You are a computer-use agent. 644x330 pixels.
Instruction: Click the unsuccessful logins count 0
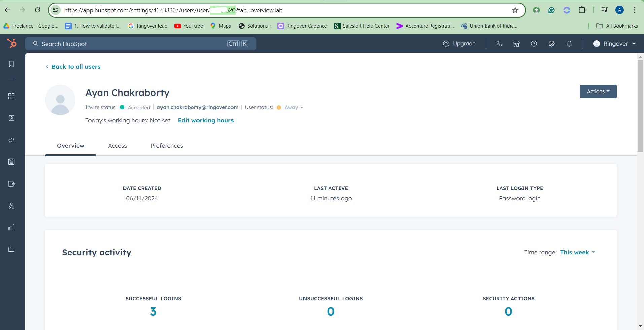(x=331, y=311)
